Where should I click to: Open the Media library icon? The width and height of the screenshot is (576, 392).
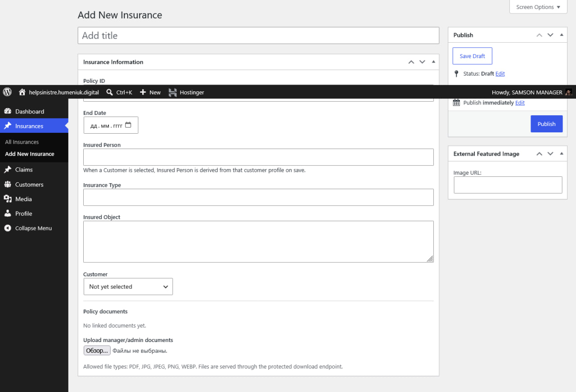coord(7,199)
